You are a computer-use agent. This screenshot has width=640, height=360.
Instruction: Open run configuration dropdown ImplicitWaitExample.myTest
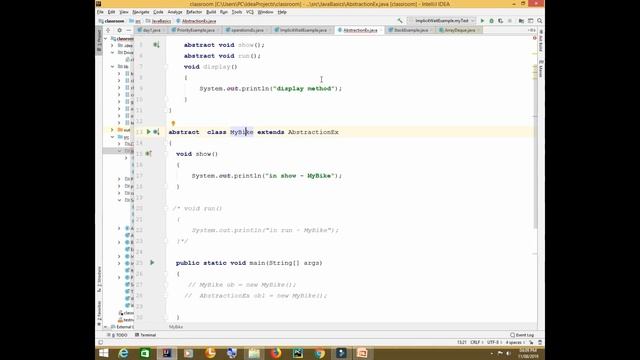[x=443, y=21]
